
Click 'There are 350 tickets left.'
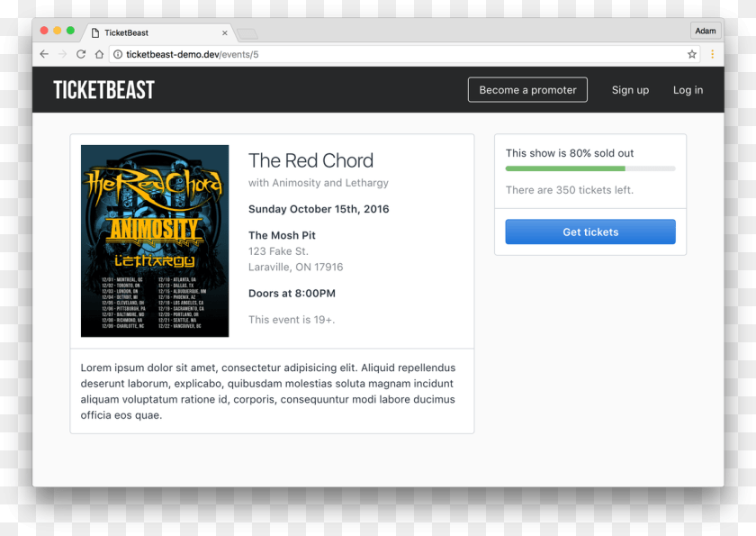tap(570, 190)
